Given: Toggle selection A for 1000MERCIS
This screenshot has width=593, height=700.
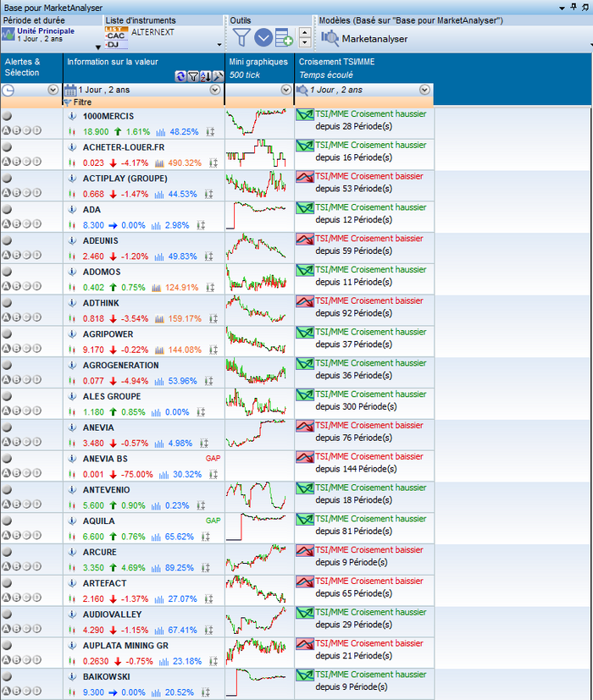Looking at the screenshot, I should [6, 131].
